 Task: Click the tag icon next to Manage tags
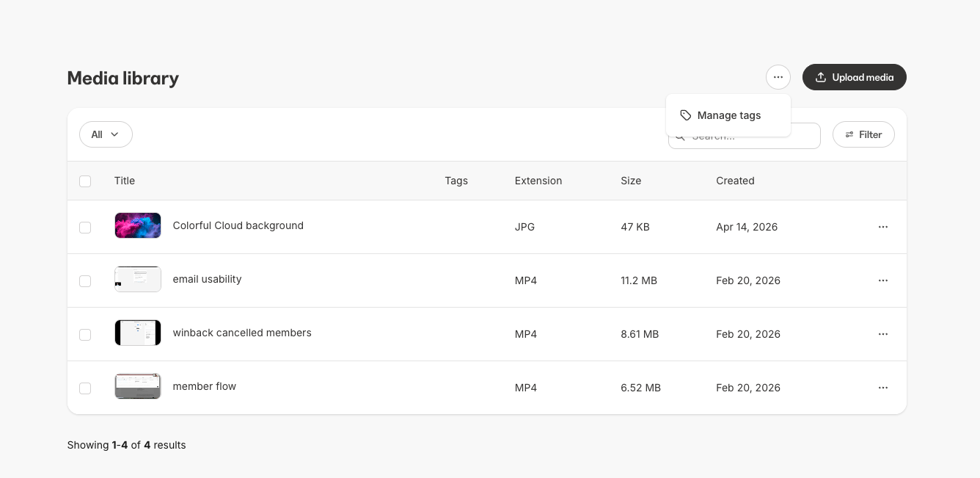pos(686,115)
